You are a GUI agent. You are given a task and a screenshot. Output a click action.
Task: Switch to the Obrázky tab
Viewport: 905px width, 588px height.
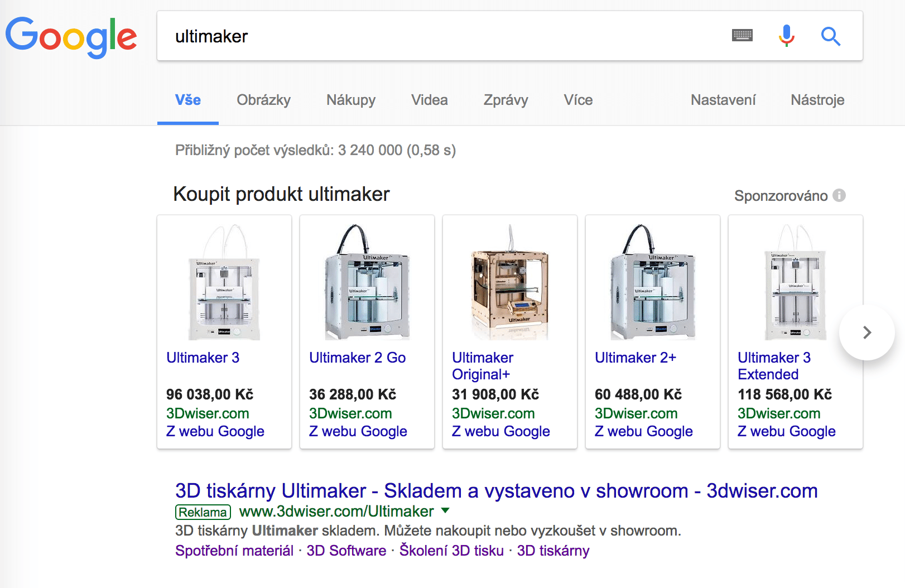[x=263, y=100]
